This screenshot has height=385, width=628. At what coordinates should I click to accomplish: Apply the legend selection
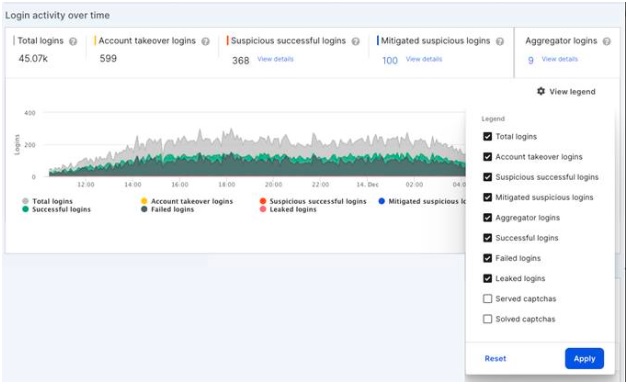click(x=584, y=359)
